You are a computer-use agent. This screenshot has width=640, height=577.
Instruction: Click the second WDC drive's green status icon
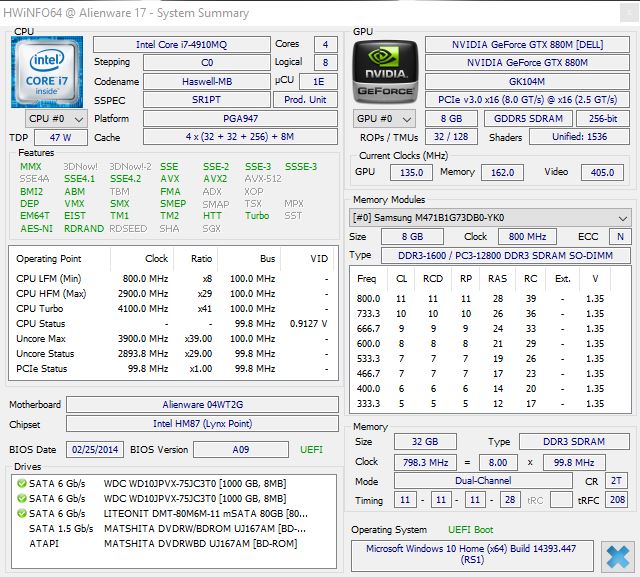[x=22, y=499]
